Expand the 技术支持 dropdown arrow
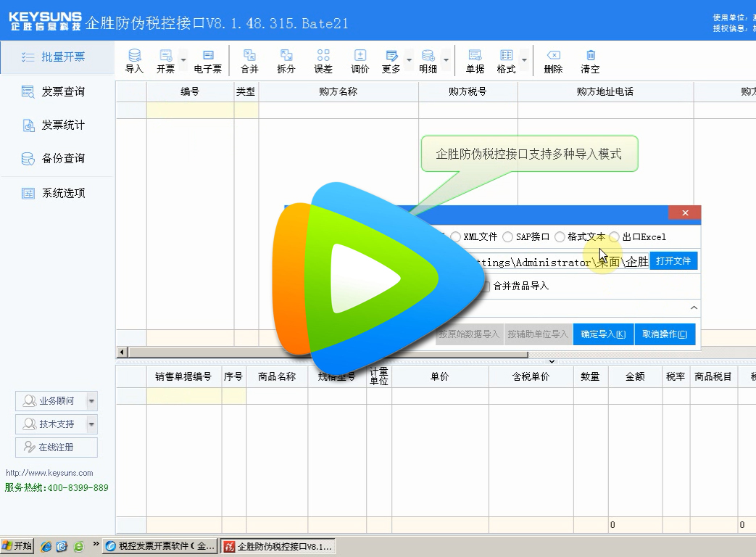756x557 pixels. [91, 424]
